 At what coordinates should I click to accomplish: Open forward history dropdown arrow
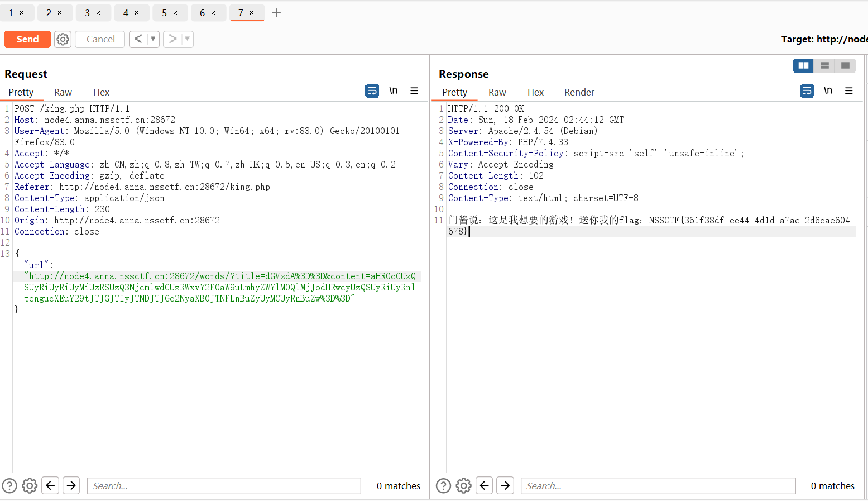click(187, 39)
